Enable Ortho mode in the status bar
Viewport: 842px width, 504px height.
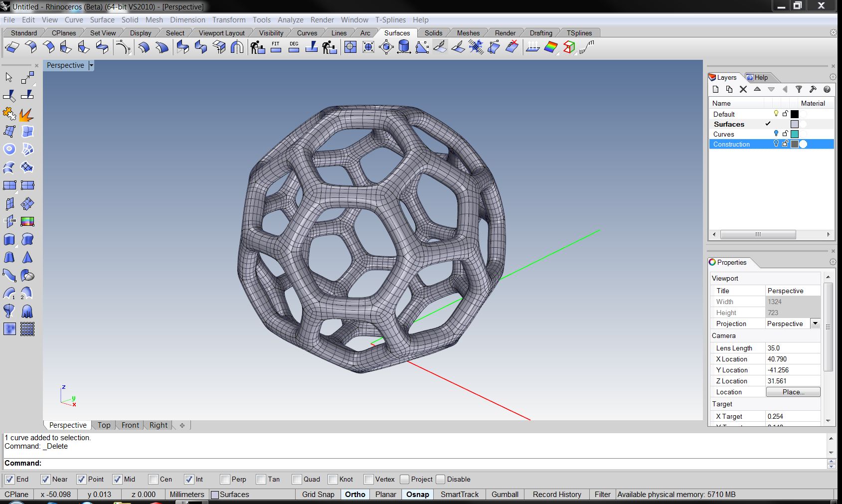355,494
